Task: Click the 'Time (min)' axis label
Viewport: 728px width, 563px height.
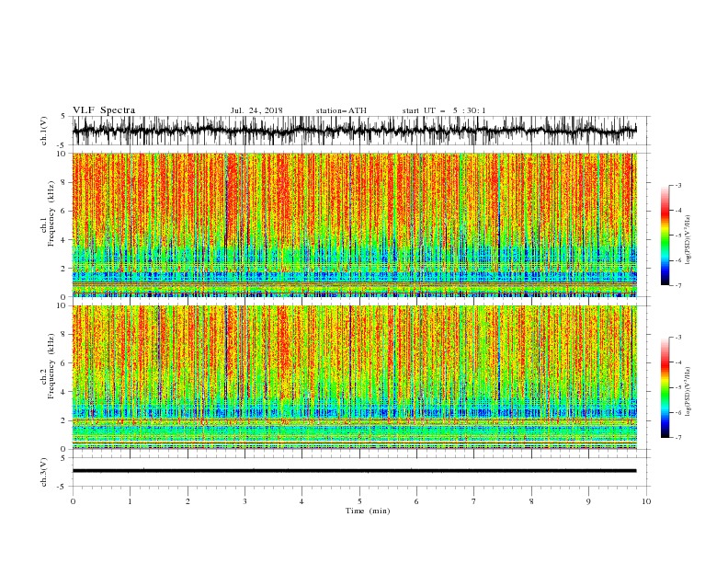Action: coord(368,511)
